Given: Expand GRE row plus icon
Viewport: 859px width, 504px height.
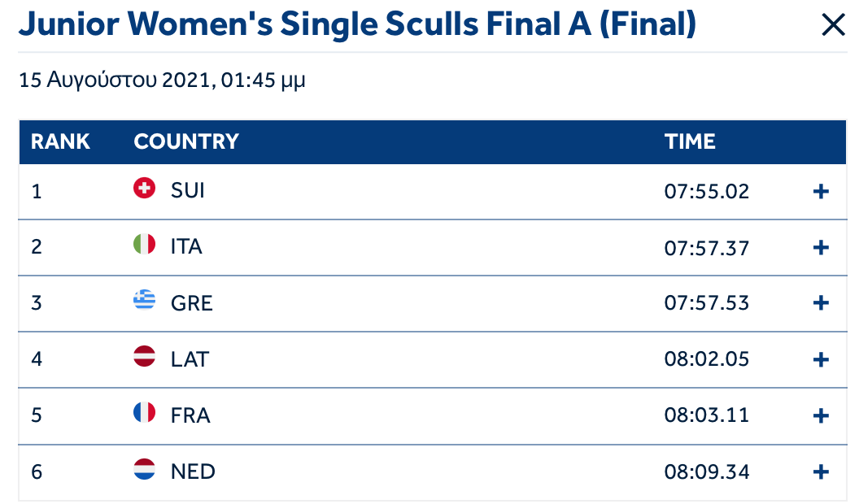Looking at the screenshot, I should (x=820, y=302).
